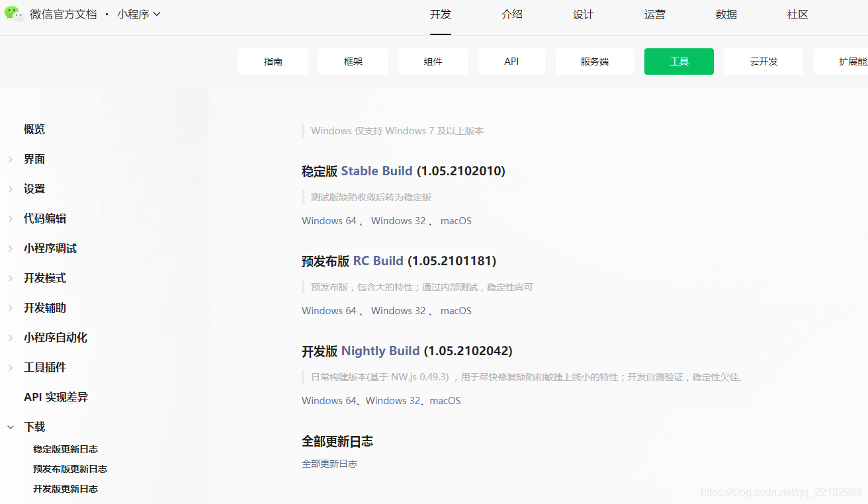
Task: Expand the 小程序调试 sidebar chevron
Action: [11, 249]
